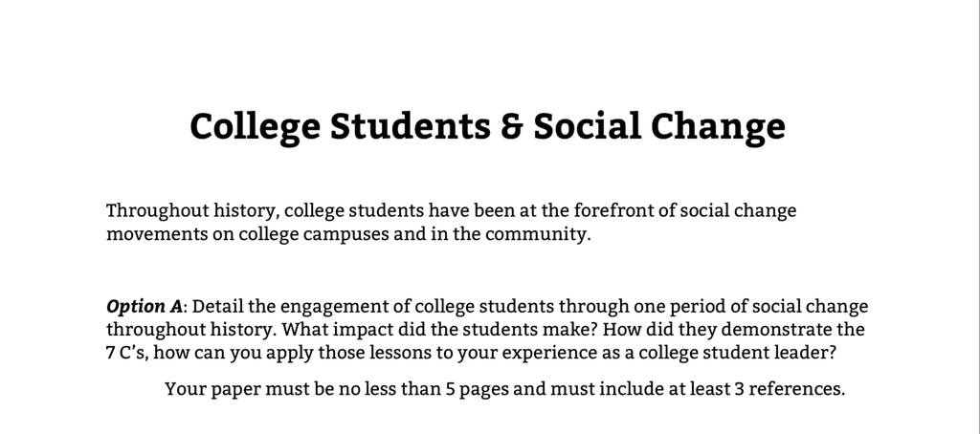Click the word "Students" in the heading
This screenshot has width=980, height=434.
coord(411,127)
